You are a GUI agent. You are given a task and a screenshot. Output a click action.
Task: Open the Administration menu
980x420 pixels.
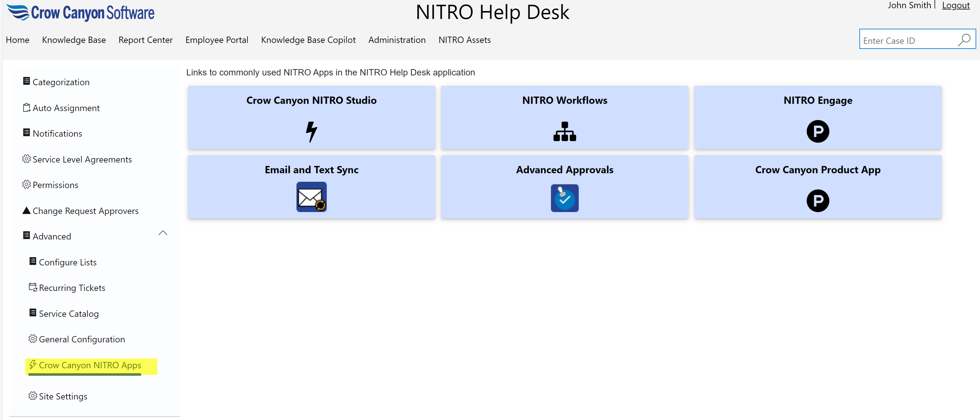397,40
